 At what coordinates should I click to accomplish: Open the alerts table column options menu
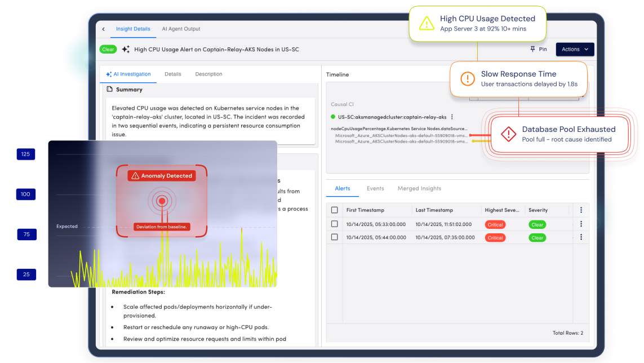point(581,210)
